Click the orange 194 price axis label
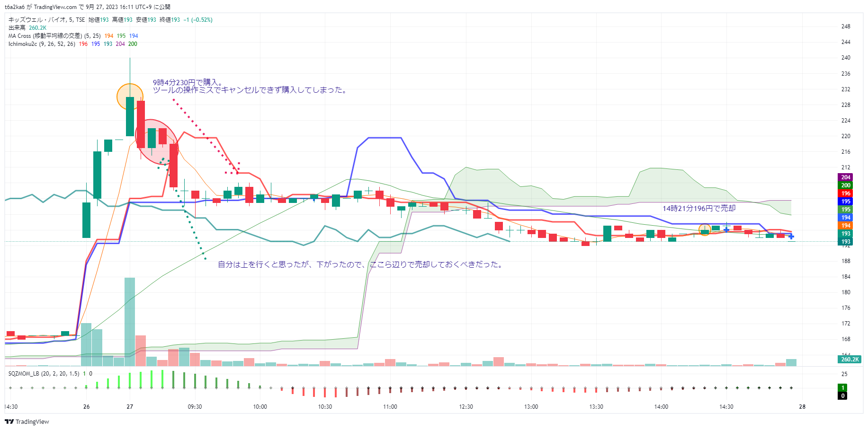 tap(846, 226)
